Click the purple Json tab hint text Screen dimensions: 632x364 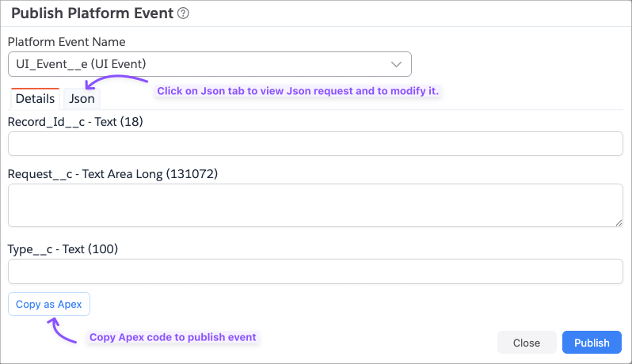pos(298,91)
